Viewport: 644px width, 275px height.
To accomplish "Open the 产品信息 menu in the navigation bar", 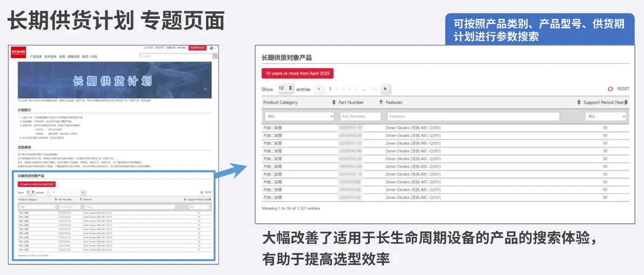I will coord(36,57).
